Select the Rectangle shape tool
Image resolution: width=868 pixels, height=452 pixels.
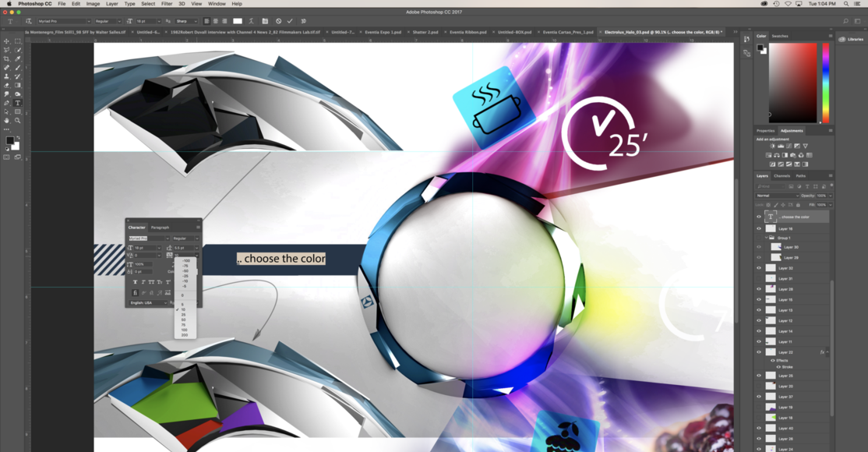(x=18, y=112)
